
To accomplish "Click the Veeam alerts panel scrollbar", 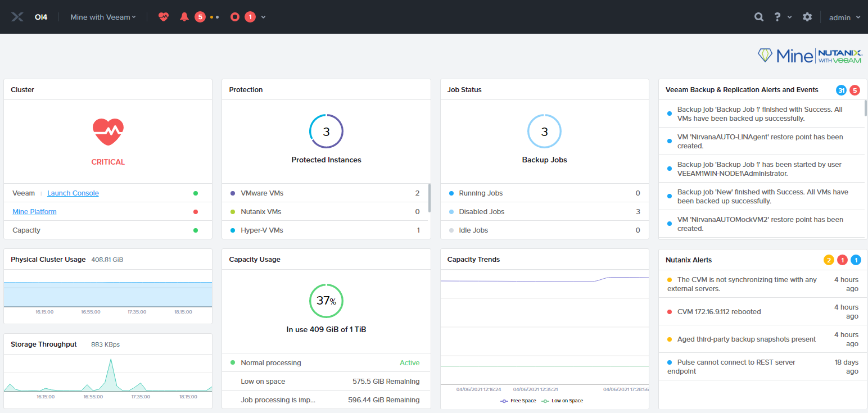I will pos(866,108).
